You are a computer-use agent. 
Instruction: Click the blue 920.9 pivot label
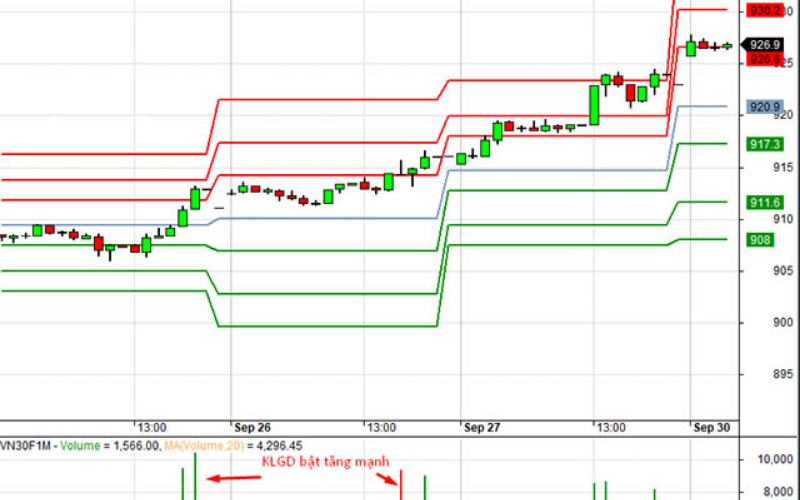point(765,107)
